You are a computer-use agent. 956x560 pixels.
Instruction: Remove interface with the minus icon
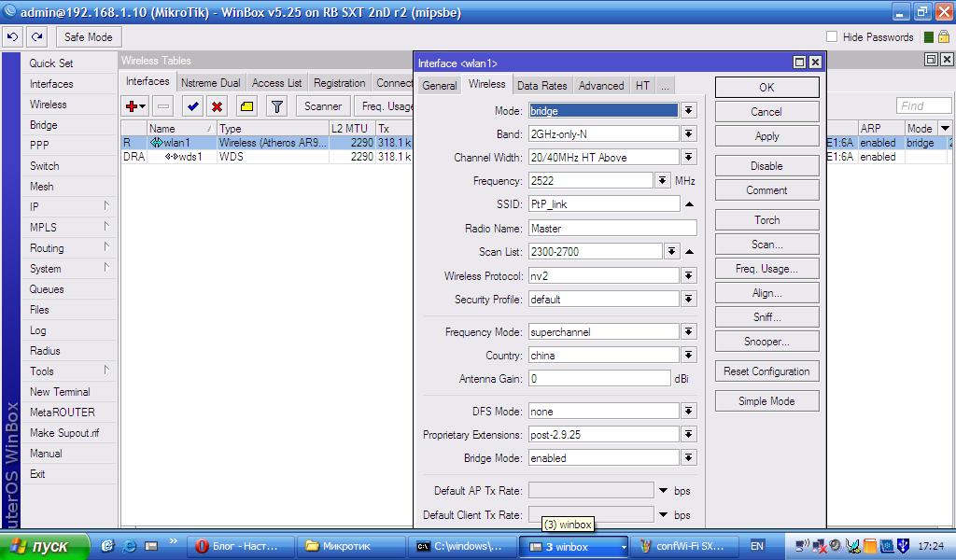pyautogui.click(x=162, y=106)
